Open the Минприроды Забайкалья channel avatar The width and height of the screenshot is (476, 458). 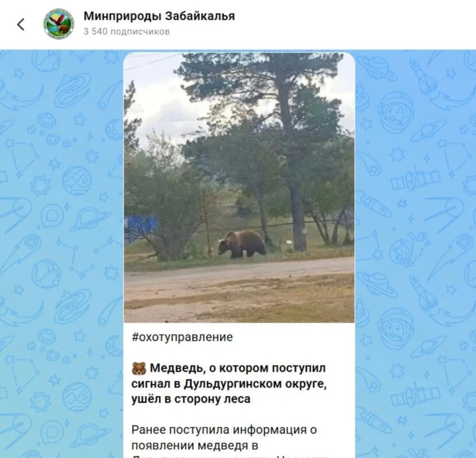[x=59, y=23]
